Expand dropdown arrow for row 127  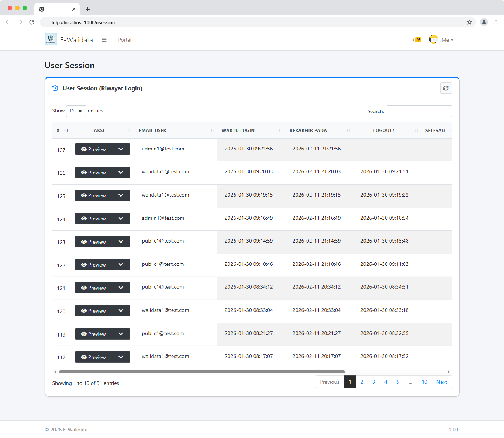click(x=121, y=149)
